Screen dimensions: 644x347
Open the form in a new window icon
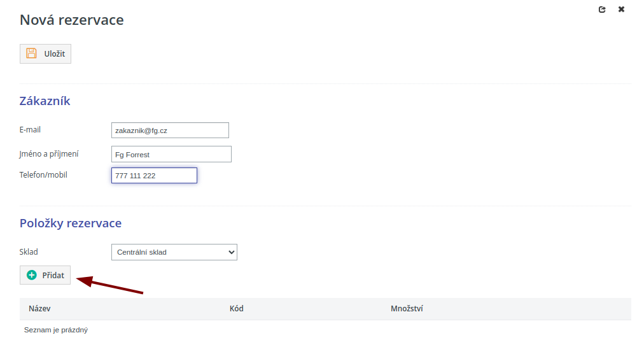[602, 10]
